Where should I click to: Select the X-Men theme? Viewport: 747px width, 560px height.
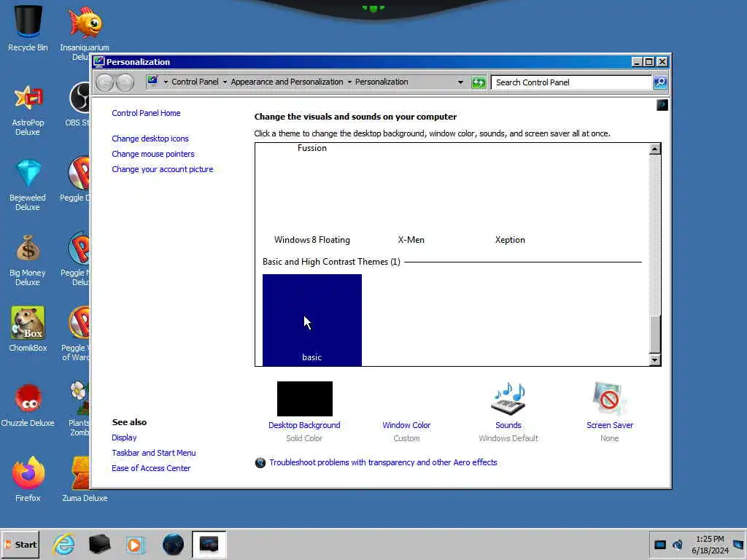click(411, 240)
